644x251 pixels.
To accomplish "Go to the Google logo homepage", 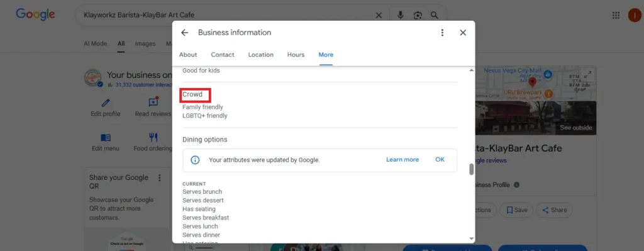I will 35,14.
